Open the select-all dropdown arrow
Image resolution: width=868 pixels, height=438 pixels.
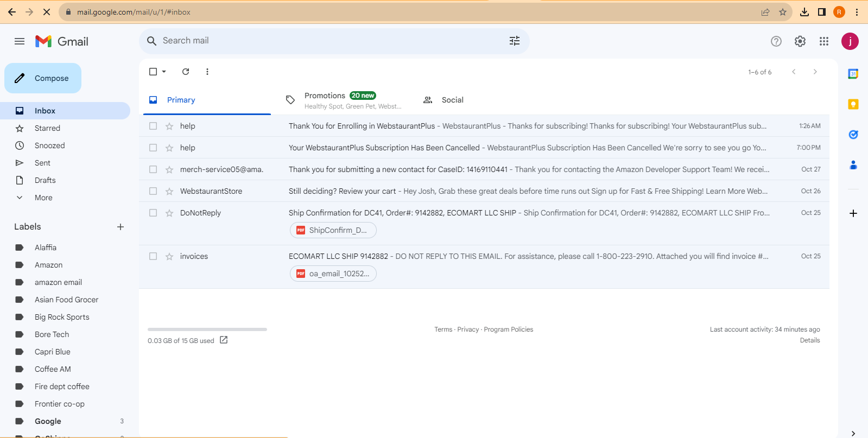click(164, 72)
